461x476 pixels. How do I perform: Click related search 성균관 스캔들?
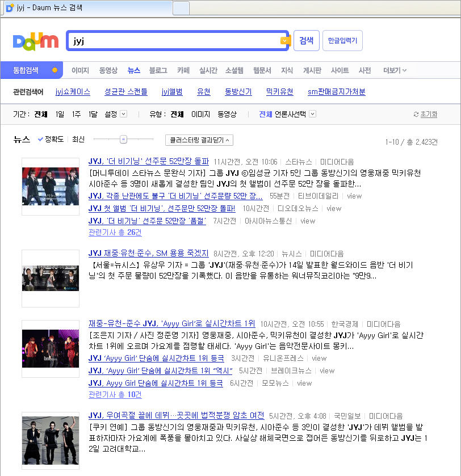125,92
